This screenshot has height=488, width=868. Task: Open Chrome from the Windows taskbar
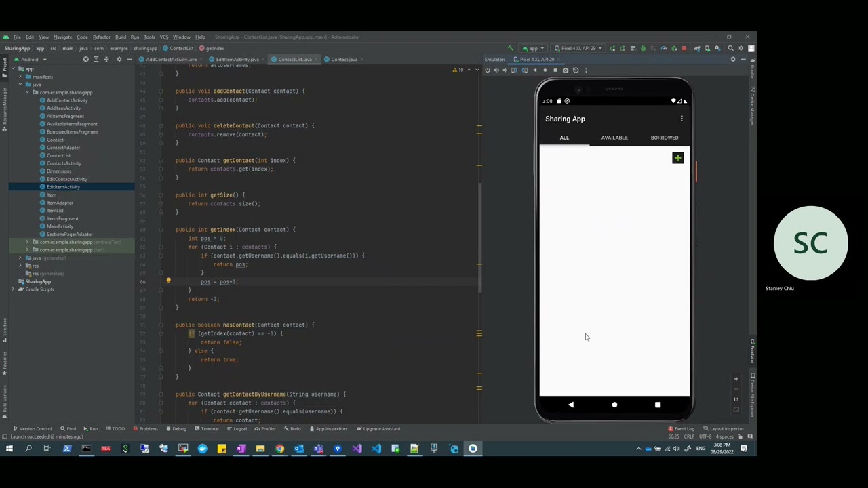click(279, 449)
